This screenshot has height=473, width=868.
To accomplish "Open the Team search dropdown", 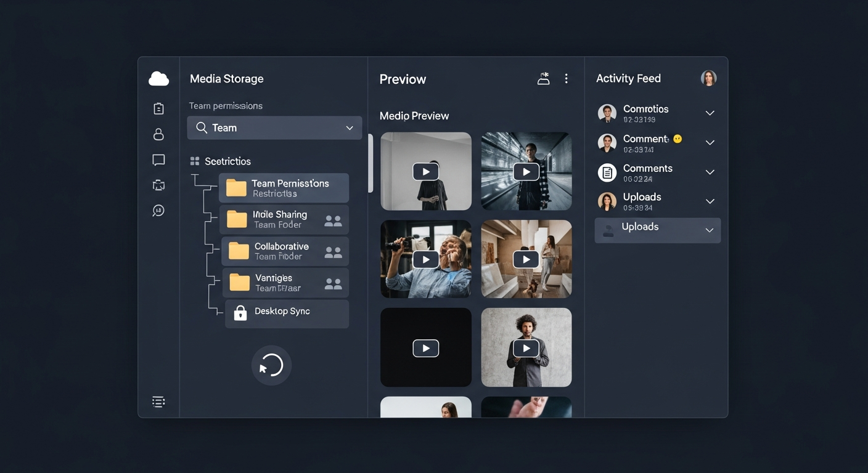I will (349, 128).
